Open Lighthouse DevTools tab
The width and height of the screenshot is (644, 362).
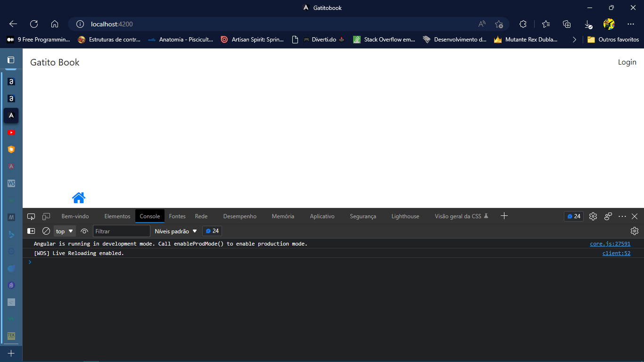(x=405, y=216)
